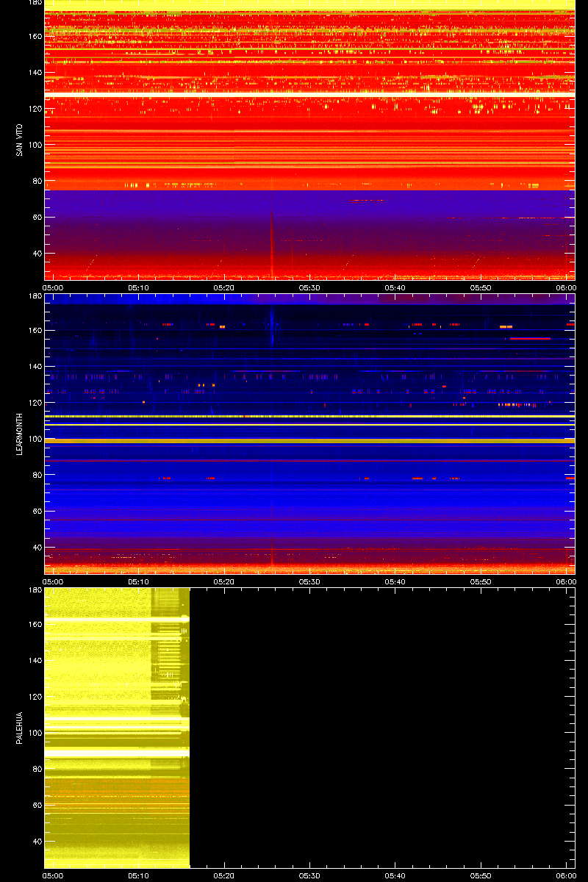Click the 05:40 time label under Palehua
Viewport: 588px width, 882px height.
coord(395,875)
